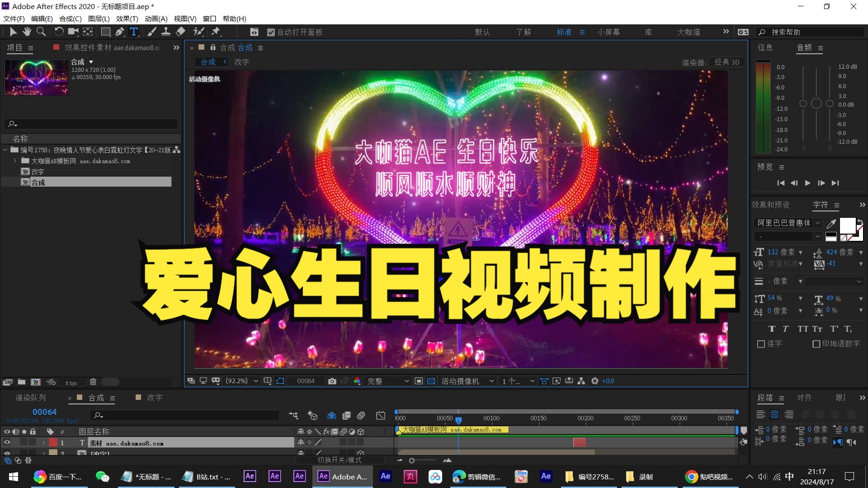
Task: Jump to last frame in preview
Action: 835,183
